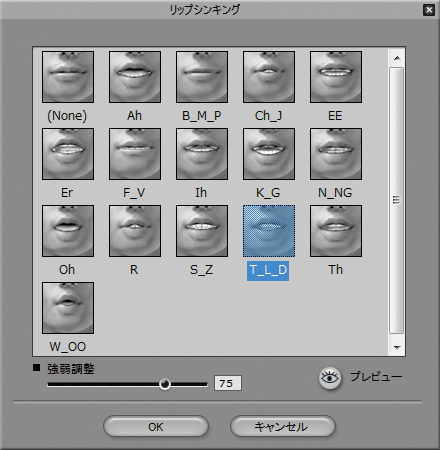Pick the Th viseme thumbnail

click(x=336, y=231)
